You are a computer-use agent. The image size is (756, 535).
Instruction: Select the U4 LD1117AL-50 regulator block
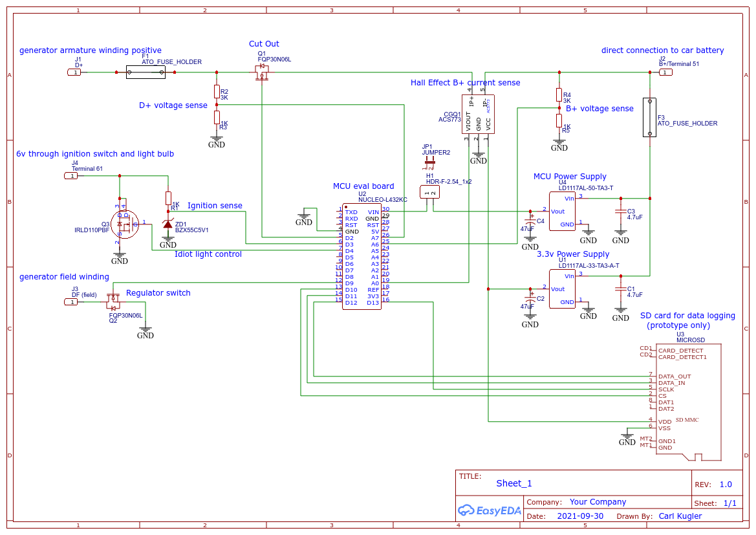pyautogui.click(x=562, y=212)
